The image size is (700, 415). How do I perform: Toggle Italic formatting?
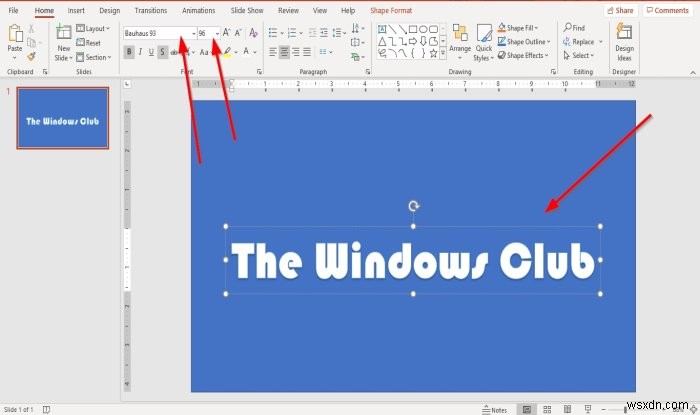click(x=140, y=52)
